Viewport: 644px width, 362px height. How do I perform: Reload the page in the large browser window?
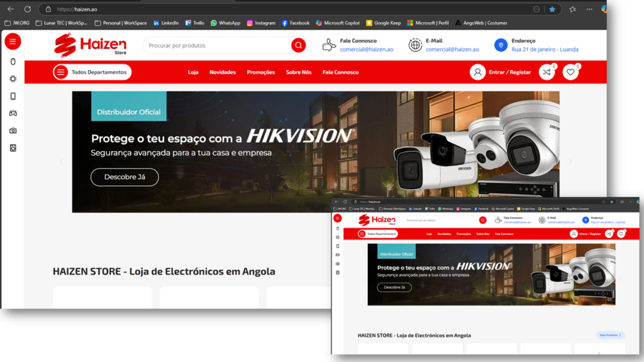(x=28, y=9)
